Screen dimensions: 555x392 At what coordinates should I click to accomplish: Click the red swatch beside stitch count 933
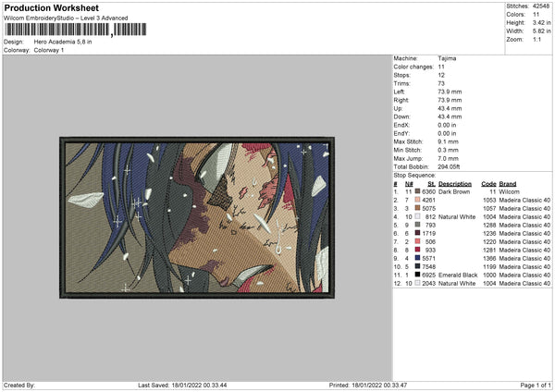click(418, 250)
